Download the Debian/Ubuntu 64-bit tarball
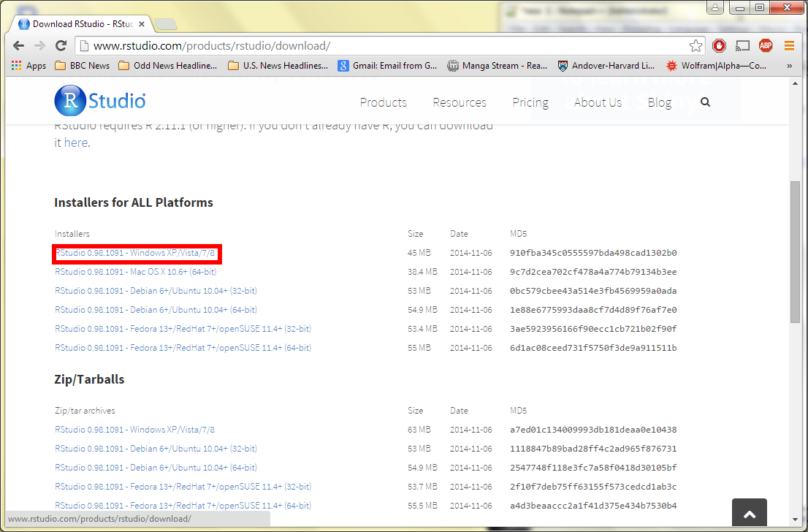Screen dimensions: 808x532 (x=156, y=468)
